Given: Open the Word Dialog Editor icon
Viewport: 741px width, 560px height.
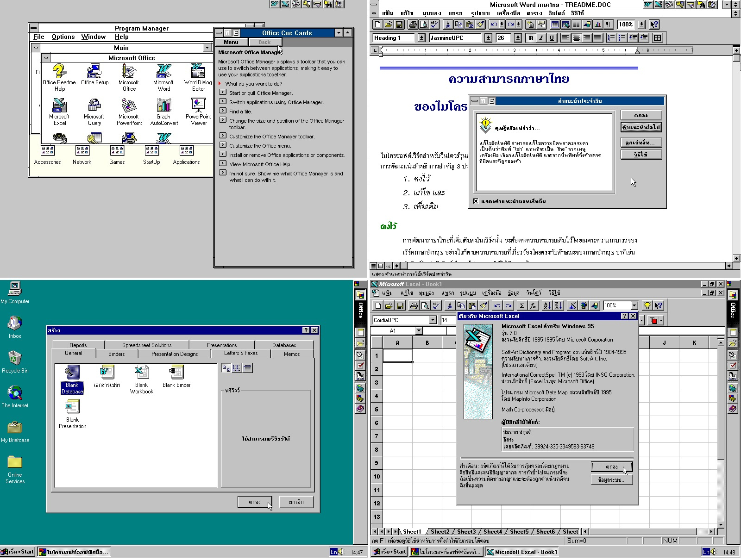Looking at the screenshot, I should [198, 78].
